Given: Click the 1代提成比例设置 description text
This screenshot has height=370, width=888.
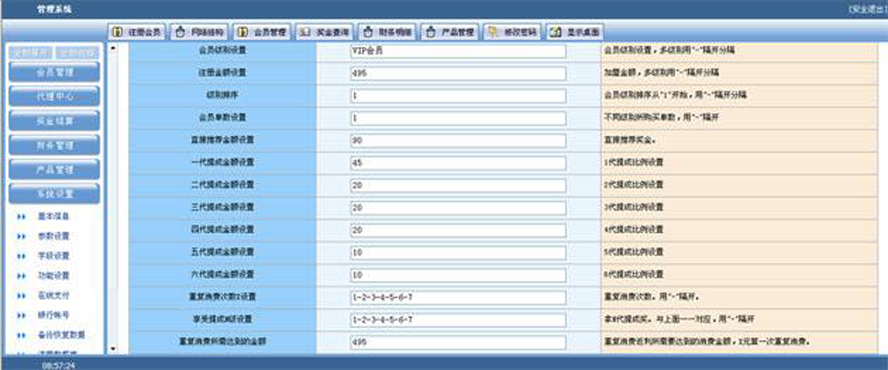Looking at the screenshot, I should (633, 163).
